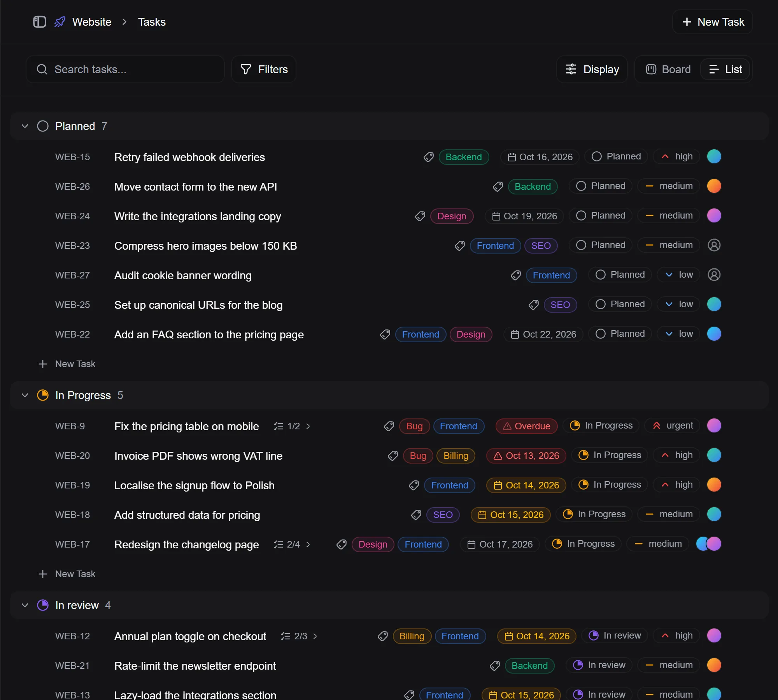This screenshot has height=700, width=778.
Task: Open Website breadcrumb
Action: 92,22
